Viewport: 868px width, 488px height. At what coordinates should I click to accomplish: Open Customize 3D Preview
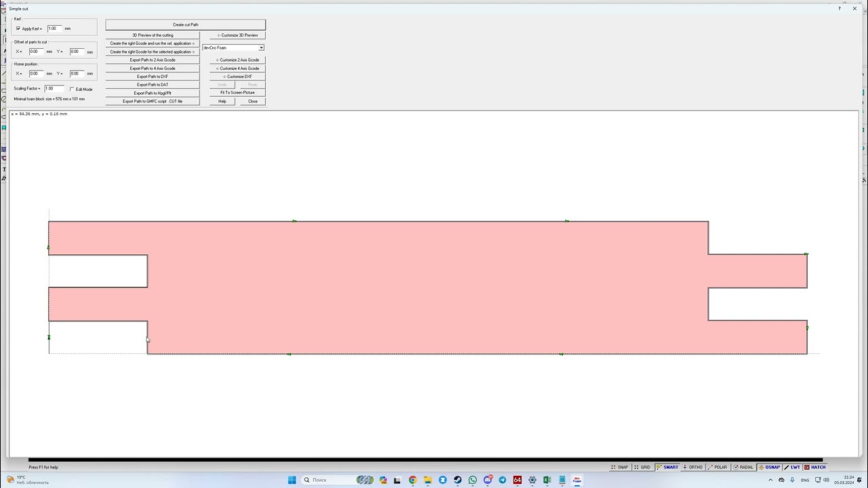point(237,35)
